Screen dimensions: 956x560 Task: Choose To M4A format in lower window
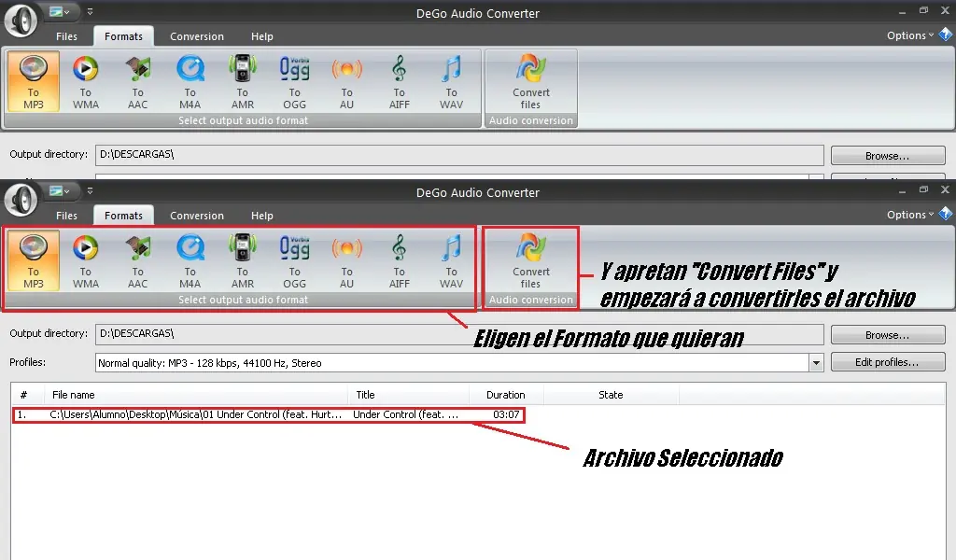190,260
